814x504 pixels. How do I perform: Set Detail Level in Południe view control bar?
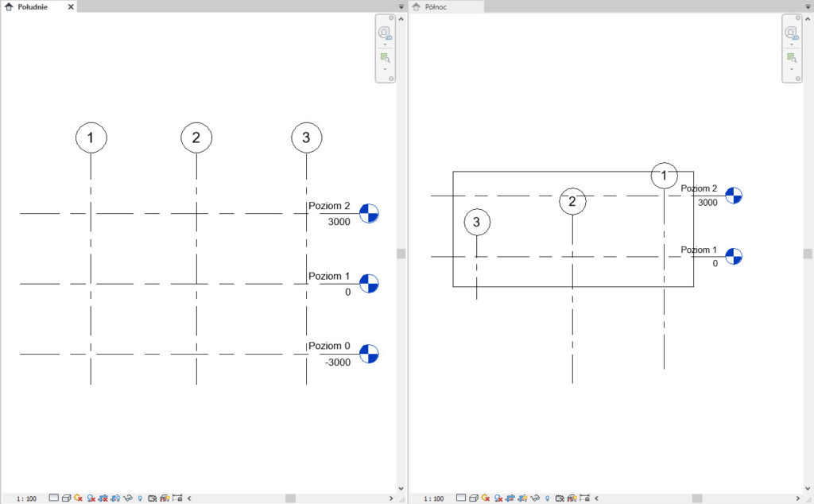tap(54, 498)
